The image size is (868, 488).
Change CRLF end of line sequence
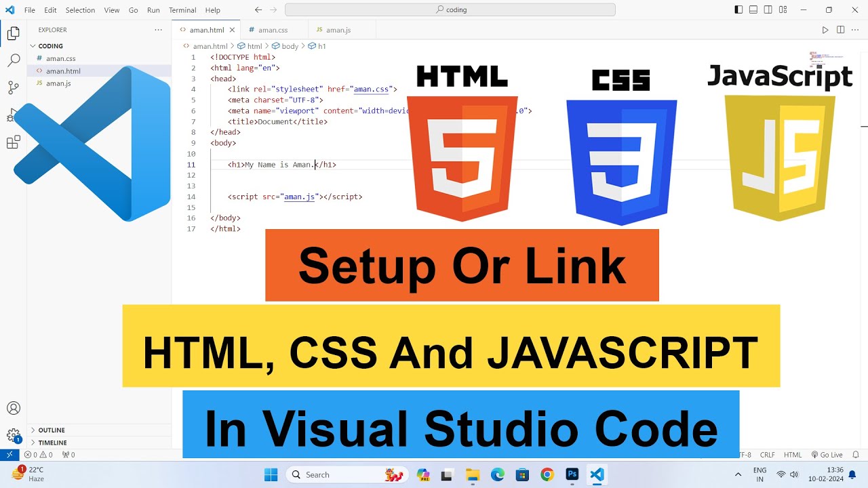768,455
